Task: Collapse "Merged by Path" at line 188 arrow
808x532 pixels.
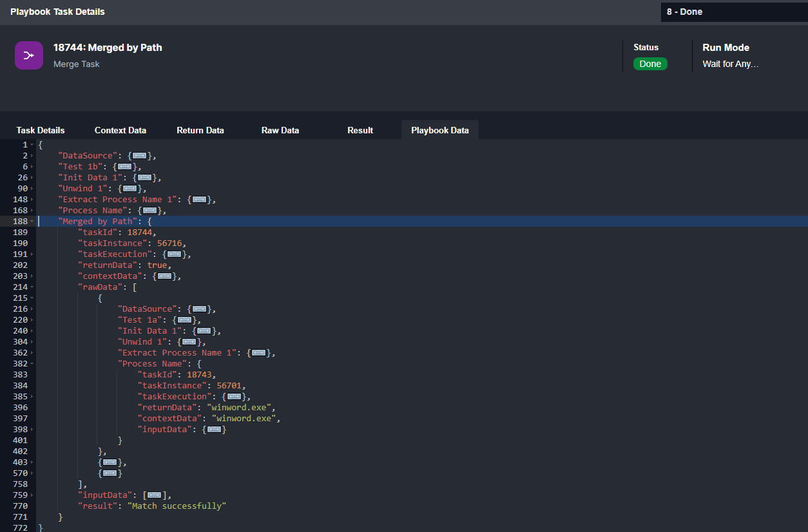Action: [32, 222]
